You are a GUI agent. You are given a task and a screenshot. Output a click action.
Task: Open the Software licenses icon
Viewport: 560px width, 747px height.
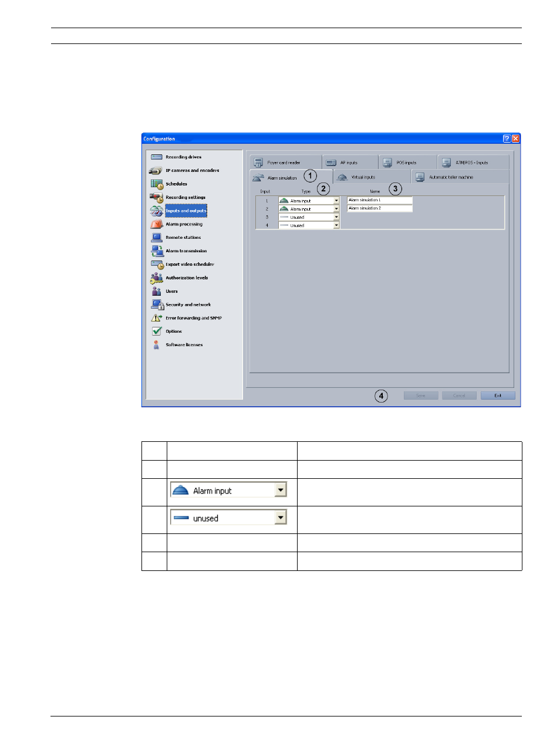tap(156, 345)
